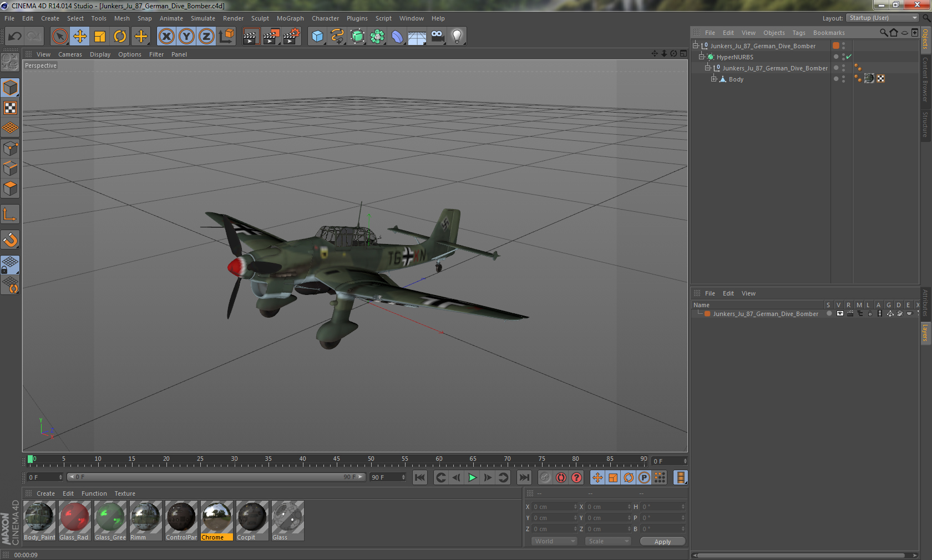The image size is (932, 560).
Task: Toggle layer View visibility icon
Action: [x=840, y=314]
